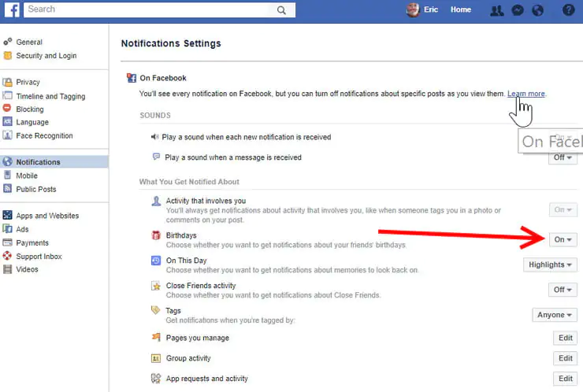Click the Birthdays gift icon
This screenshot has height=392, width=583.
click(x=156, y=236)
